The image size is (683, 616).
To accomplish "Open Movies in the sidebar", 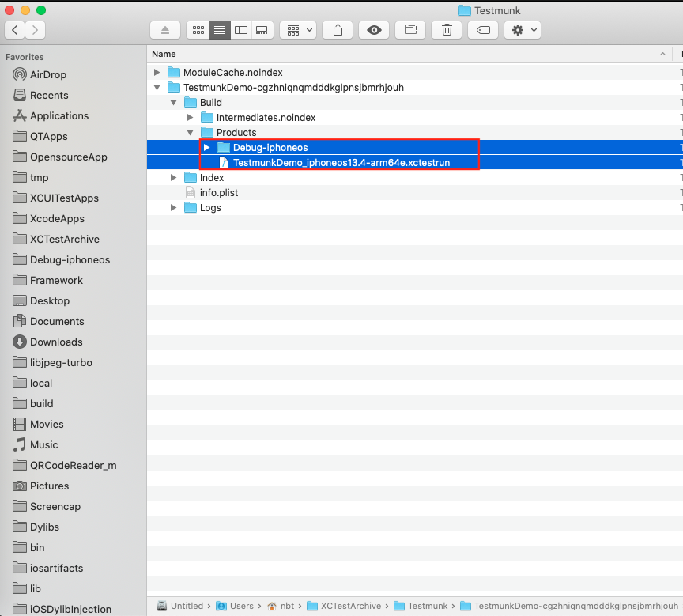I will [x=38, y=424].
